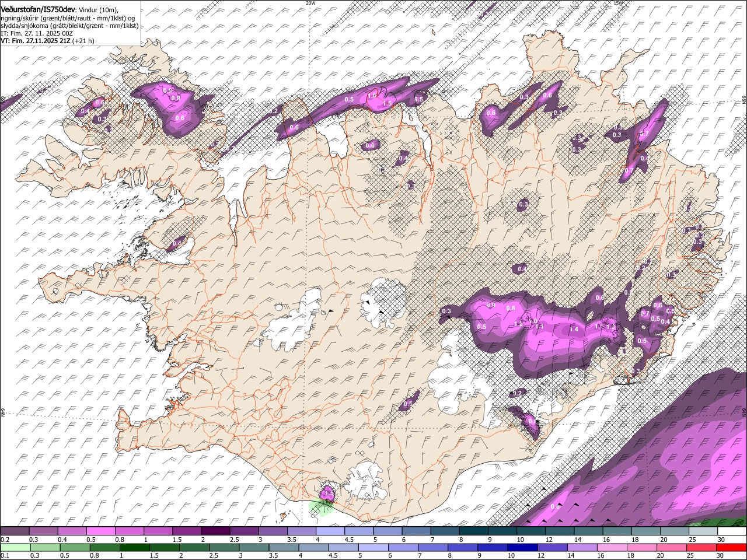Pick the lower legend swatch starting at 0.5
This screenshot has width=747, height=560.
point(75,547)
